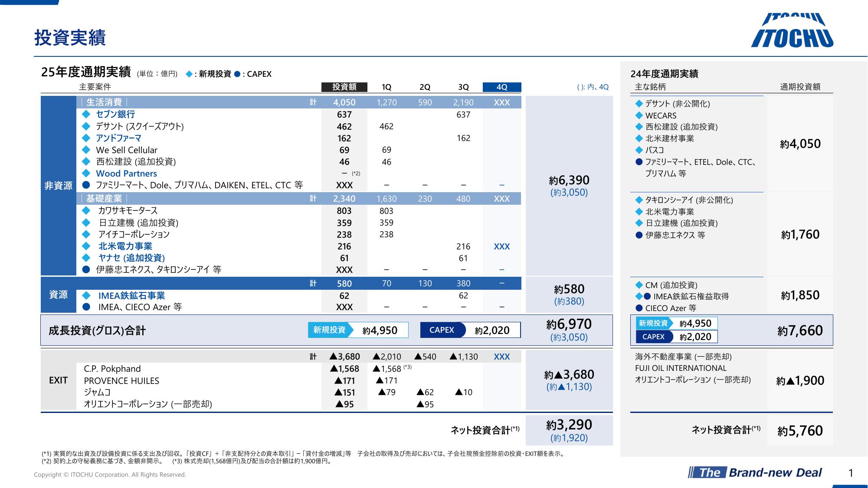Image resolution: width=868 pixels, height=488 pixels.
Task: Click the diamond bullet beside WECARS
Action: click(x=639, y=115)
